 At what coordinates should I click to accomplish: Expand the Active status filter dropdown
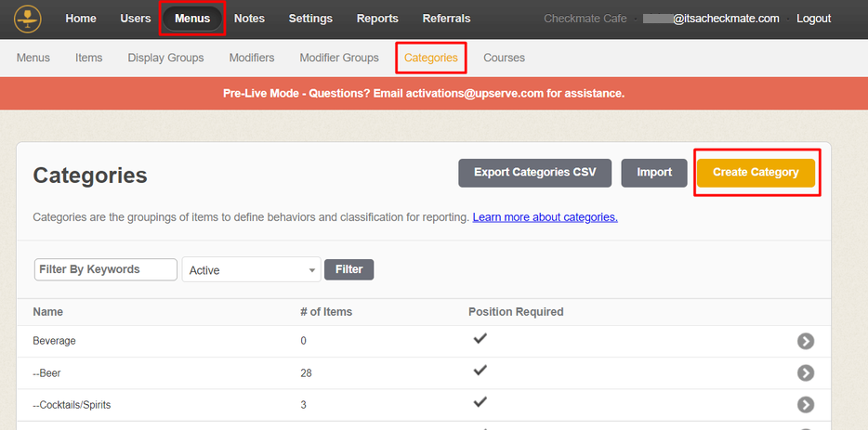251,270
